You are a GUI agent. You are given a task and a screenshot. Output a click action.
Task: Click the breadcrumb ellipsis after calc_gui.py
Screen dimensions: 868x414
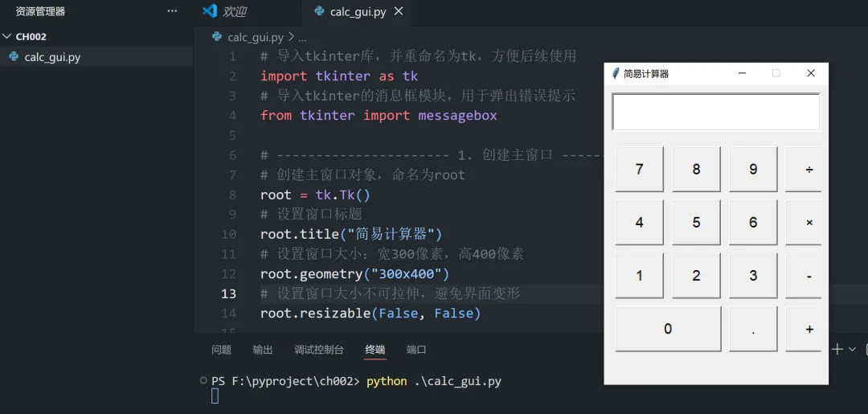[301, 38]
